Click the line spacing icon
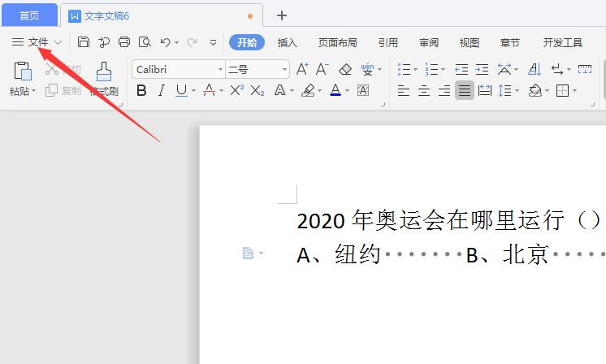This screenshot has height=364, width=606. click(504, 91)
